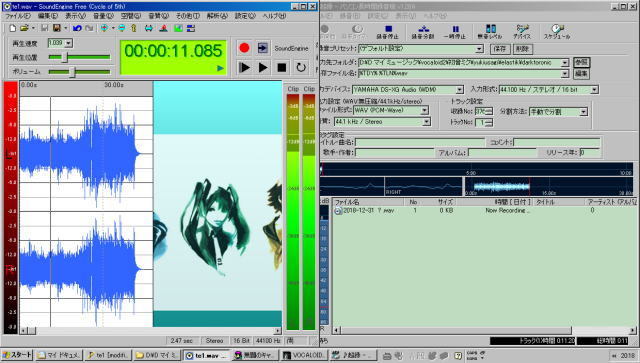Viewport: 640px width, 363px height.
Task: Switch to VOCALOID taskbar window
Action: [x=305, y=355]
